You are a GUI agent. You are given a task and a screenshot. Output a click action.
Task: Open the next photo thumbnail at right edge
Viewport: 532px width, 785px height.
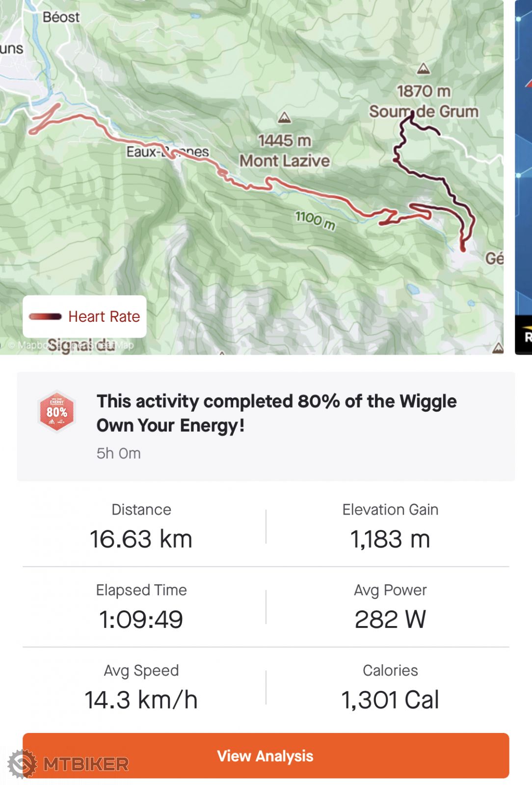(524, 177)
